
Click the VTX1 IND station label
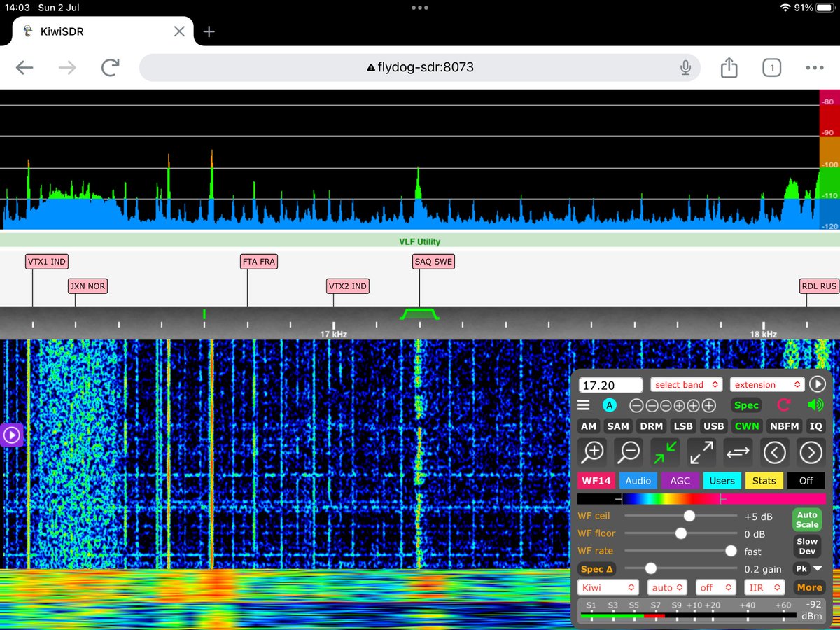tap(47, 262)
